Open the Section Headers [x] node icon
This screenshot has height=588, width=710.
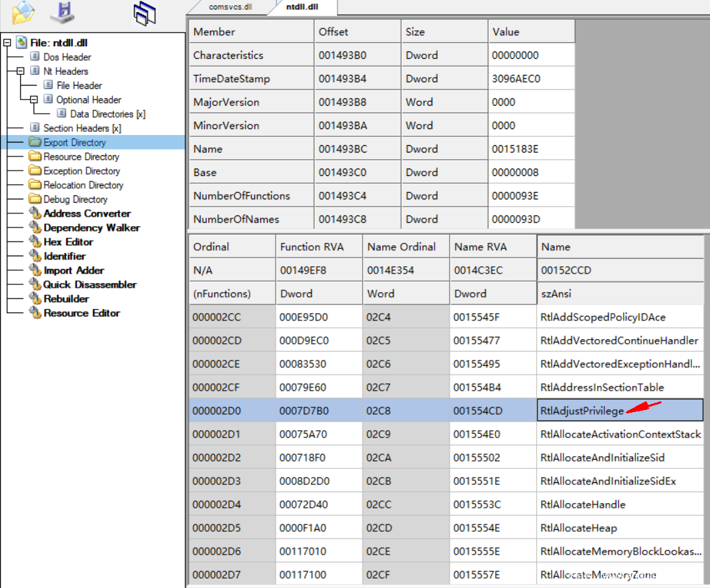click(35, 128)
